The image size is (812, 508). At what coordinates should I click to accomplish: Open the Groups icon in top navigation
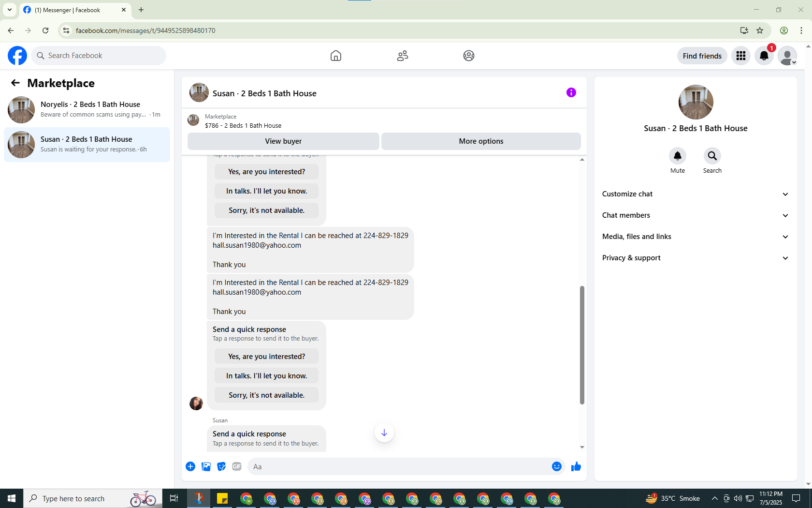pos(469,56)
